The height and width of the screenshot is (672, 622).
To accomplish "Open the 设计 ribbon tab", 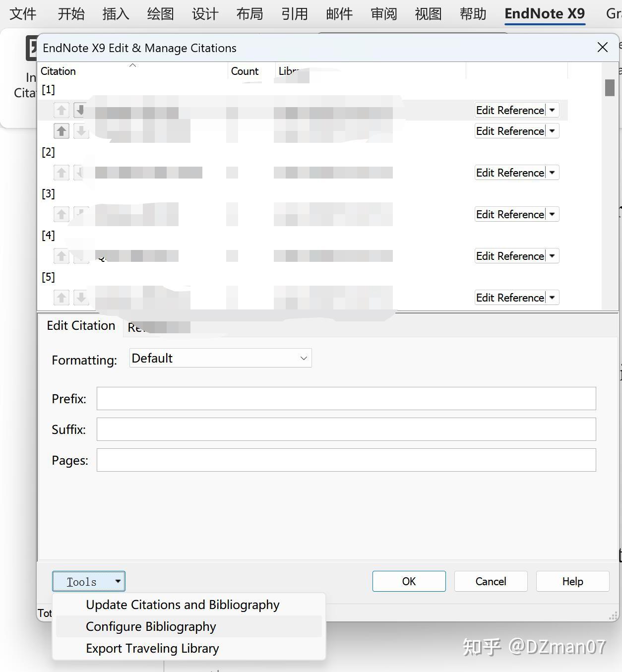I will pyautogui.click(x=205, y=13).
